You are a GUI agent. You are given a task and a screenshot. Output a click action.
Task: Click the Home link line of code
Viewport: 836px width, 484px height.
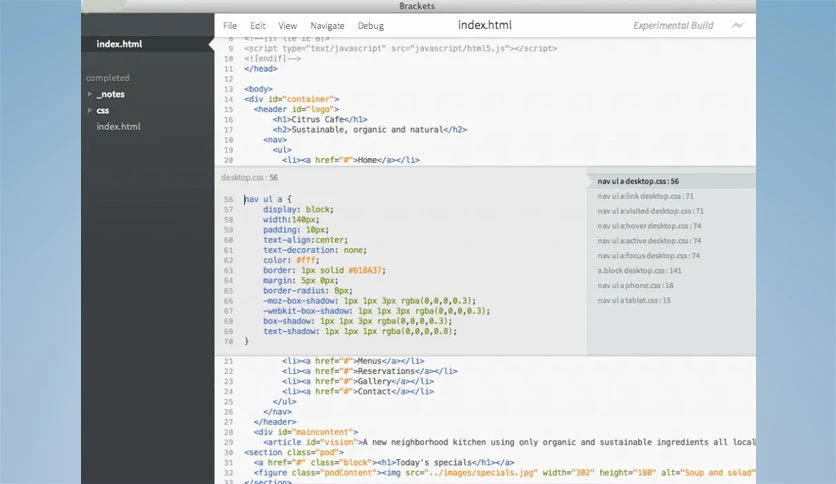[x=351, y=160]
